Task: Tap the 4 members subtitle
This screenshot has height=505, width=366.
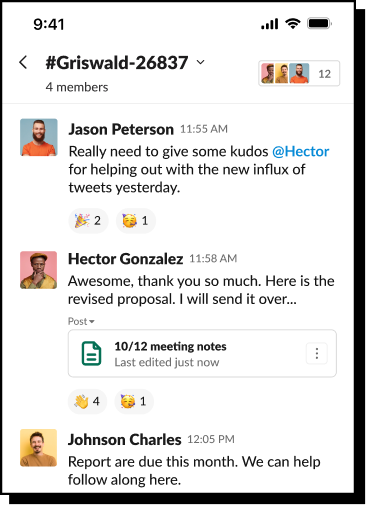Action: point(77,87)
